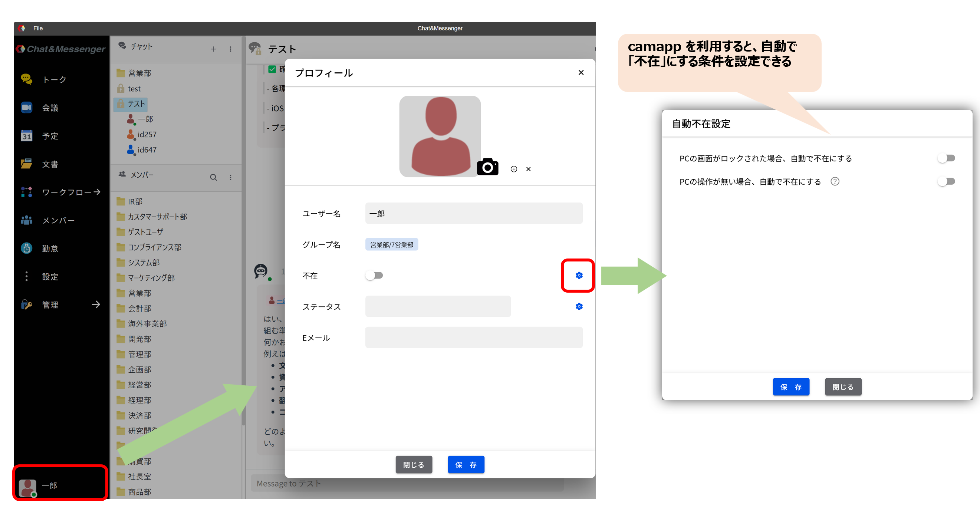The height and width of the screenshot is (507, 980).
Task: Toggle the 不在 absence switch
Action: point(374,275)
